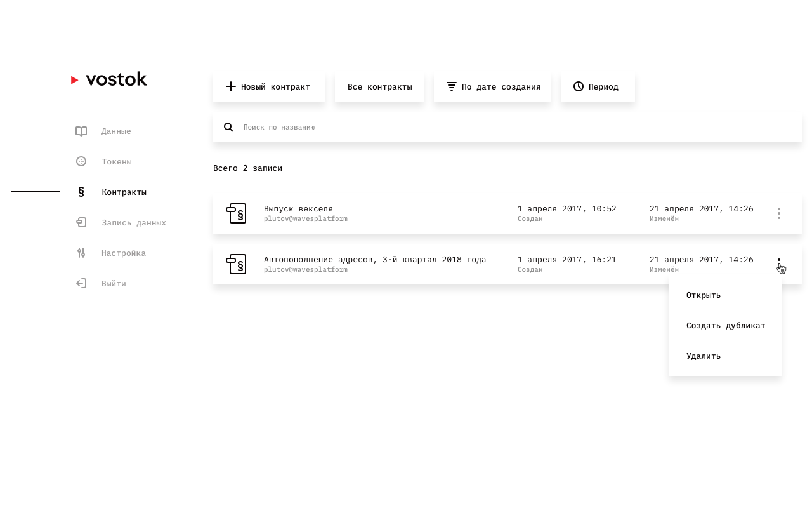
Task: Click the exit icon beside Выйти
Action: 81,283
